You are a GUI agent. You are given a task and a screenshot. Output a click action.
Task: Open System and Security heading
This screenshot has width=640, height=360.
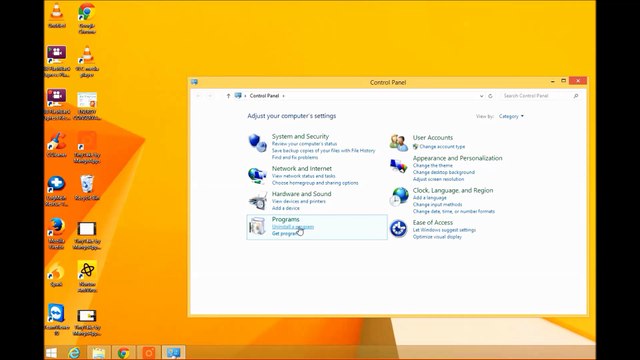tap(300, 136)
